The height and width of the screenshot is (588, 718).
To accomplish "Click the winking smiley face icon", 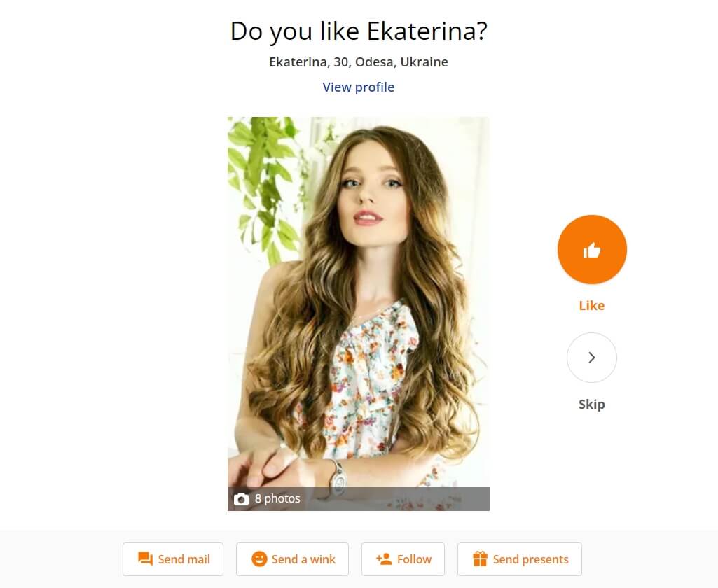I will [259, 559].
